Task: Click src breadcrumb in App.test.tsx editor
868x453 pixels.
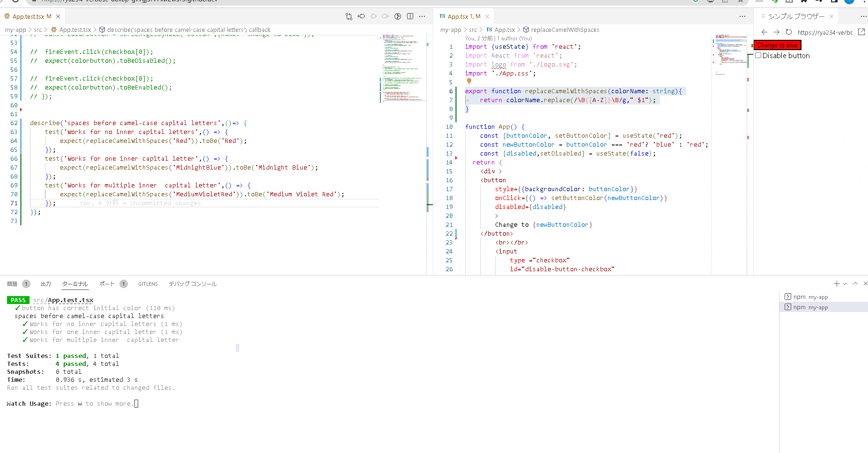Action: coord(38,30)
